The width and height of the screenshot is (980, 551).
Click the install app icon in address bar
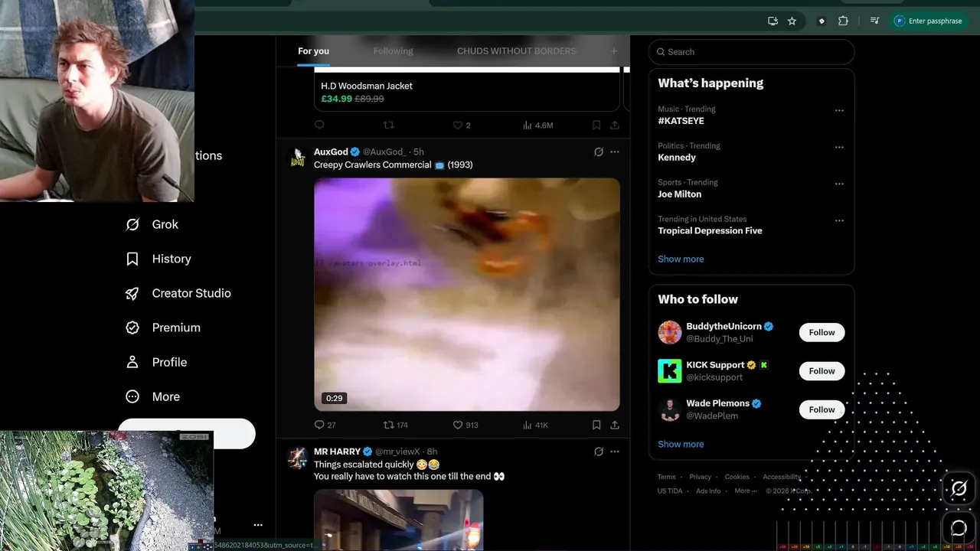(773, 21)
